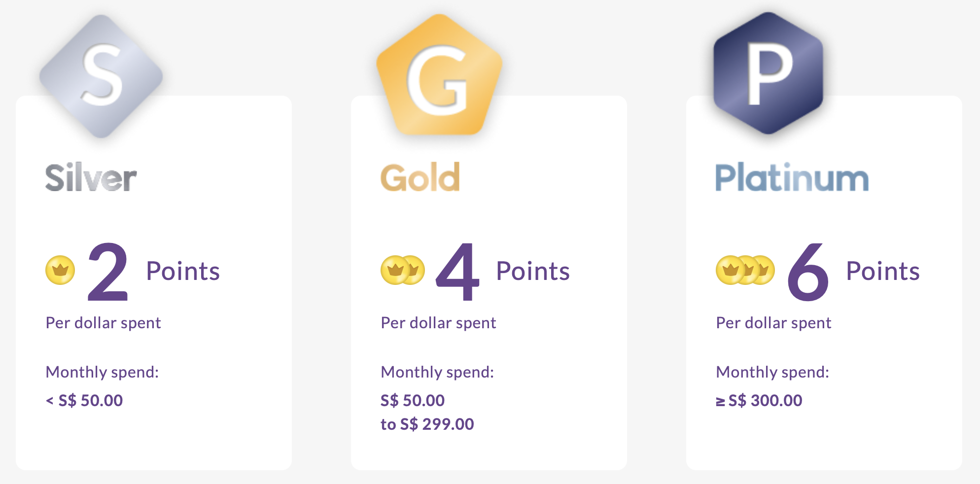Click the large number 6
This screenshot has height=484, width=980.
point(808,272)
